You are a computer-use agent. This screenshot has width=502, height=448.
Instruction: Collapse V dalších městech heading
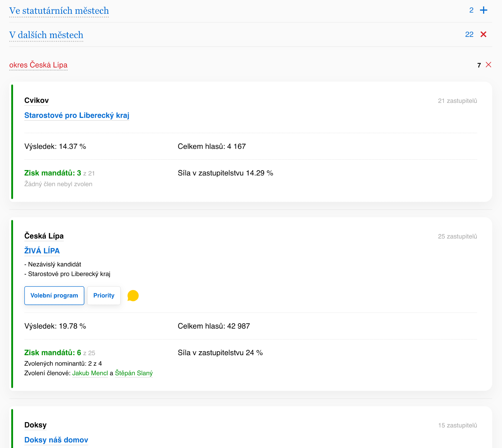click(46, 35)
